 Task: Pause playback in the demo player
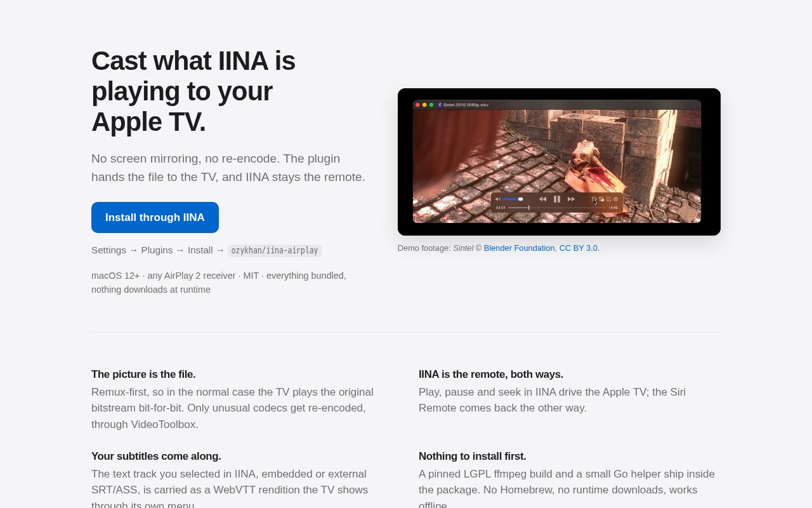tap(557, 199)
